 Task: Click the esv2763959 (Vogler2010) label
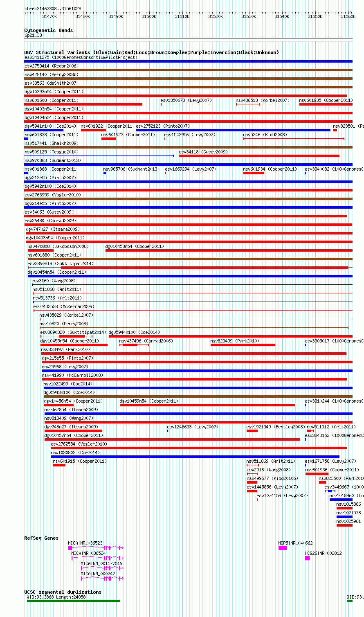tap(52, 195)
